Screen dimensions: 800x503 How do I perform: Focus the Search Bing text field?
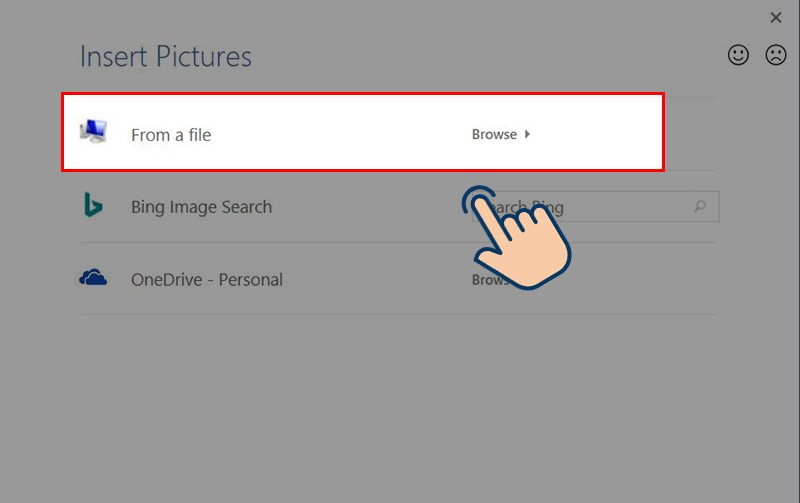click(595, 207)
